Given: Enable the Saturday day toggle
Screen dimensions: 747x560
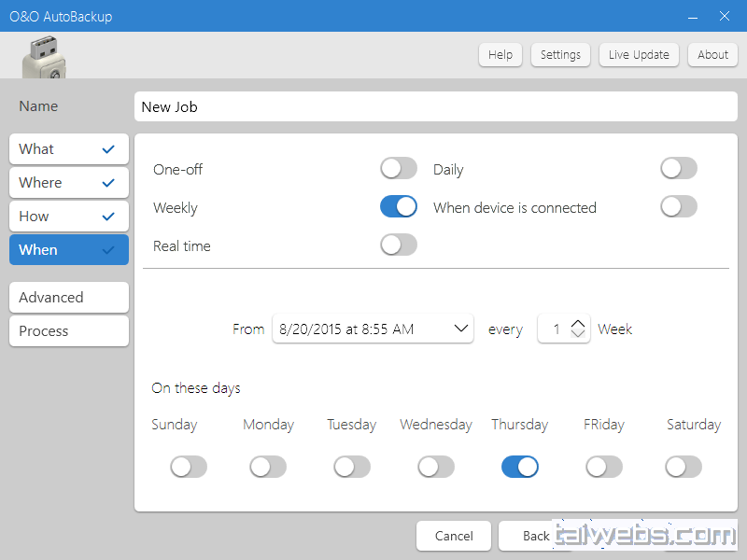Looking at the screenshot, I should [x=683, y=467].
